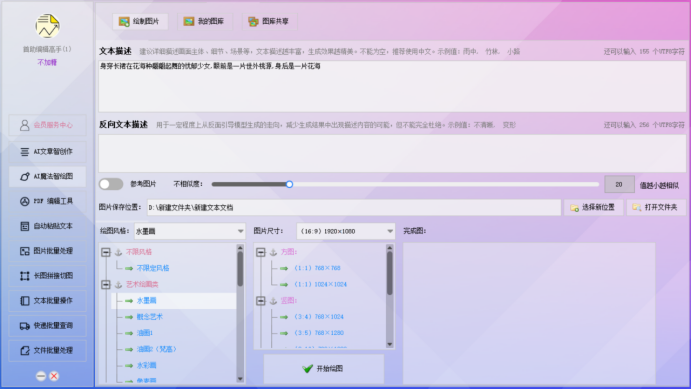The width and height of the screenshot is (692, 389).
Task: Open the 图片尺寸 dropdown
Action: (346, 231)
